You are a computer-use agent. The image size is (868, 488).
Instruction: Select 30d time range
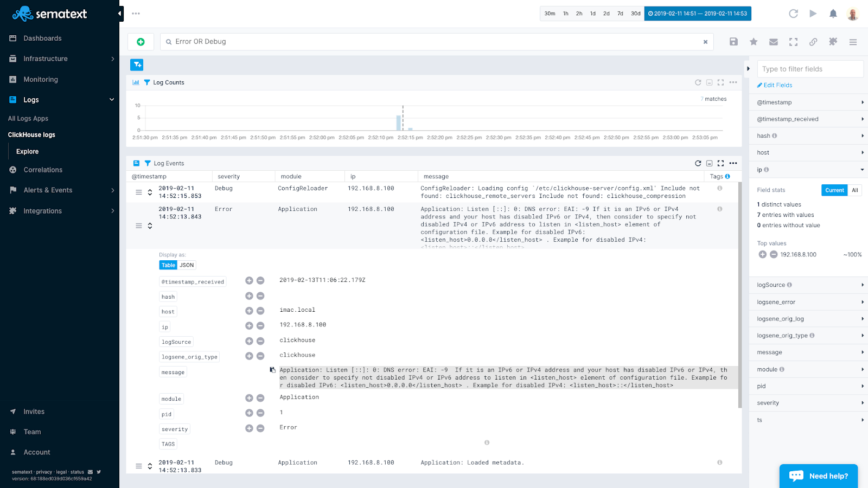pyautogui.click(x=635, y=14)
